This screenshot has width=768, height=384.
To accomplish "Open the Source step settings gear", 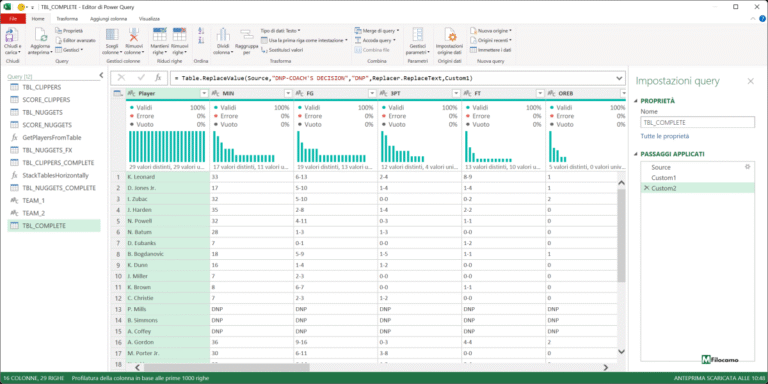I will click(x=747, y=167).
